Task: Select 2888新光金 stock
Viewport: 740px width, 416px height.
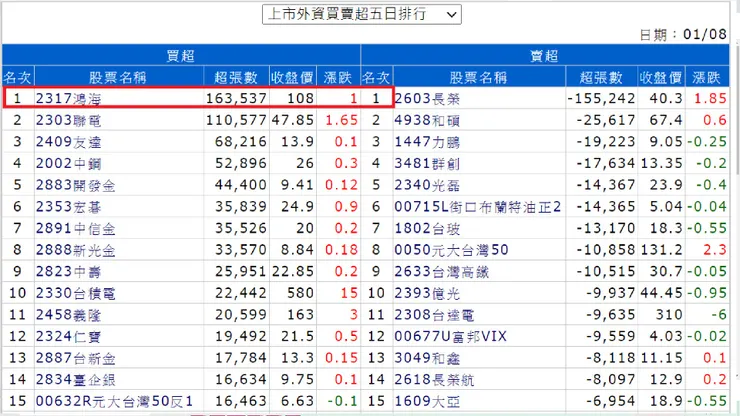Action: tap(76, 250)
